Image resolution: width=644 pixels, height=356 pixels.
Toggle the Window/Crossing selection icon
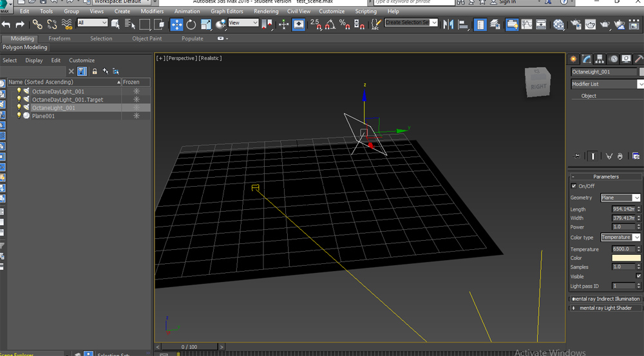pyautogui.click(x=159, y=24)
